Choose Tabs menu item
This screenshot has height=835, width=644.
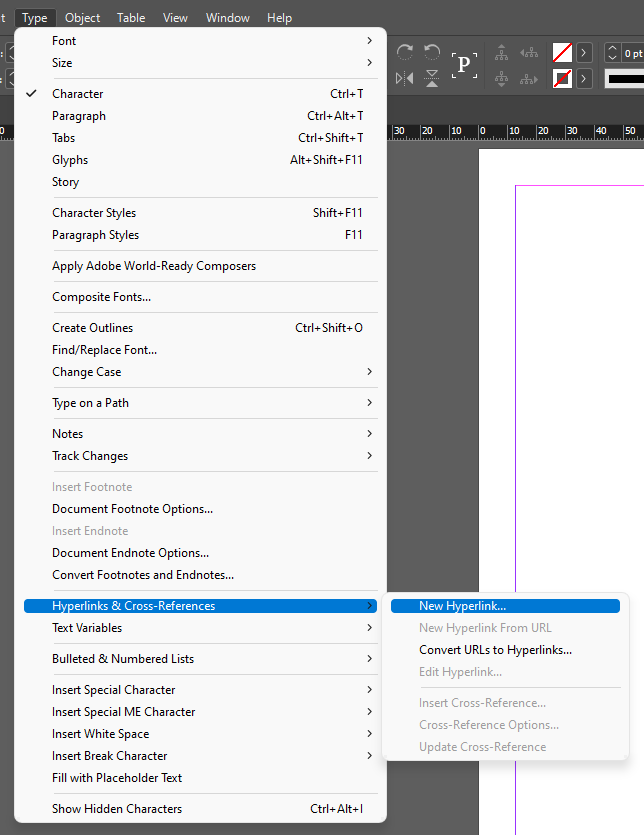pyautogui.click(x=201, y=138)
